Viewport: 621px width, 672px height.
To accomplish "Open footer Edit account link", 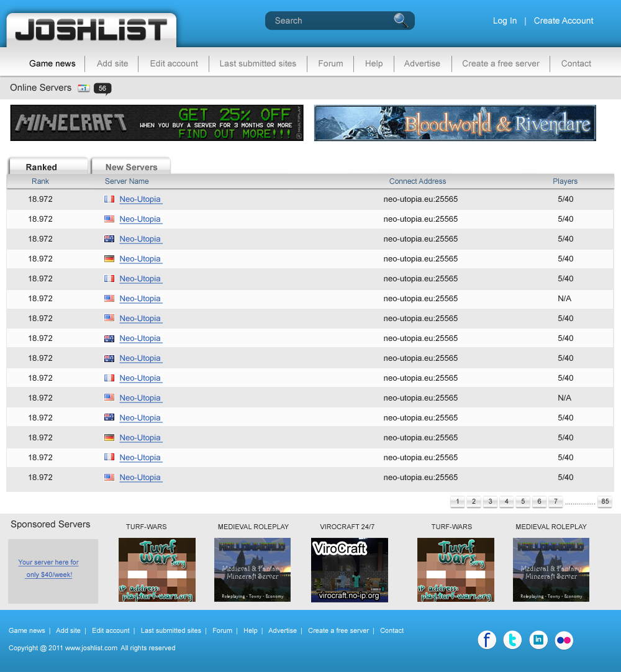I will 111,630.
